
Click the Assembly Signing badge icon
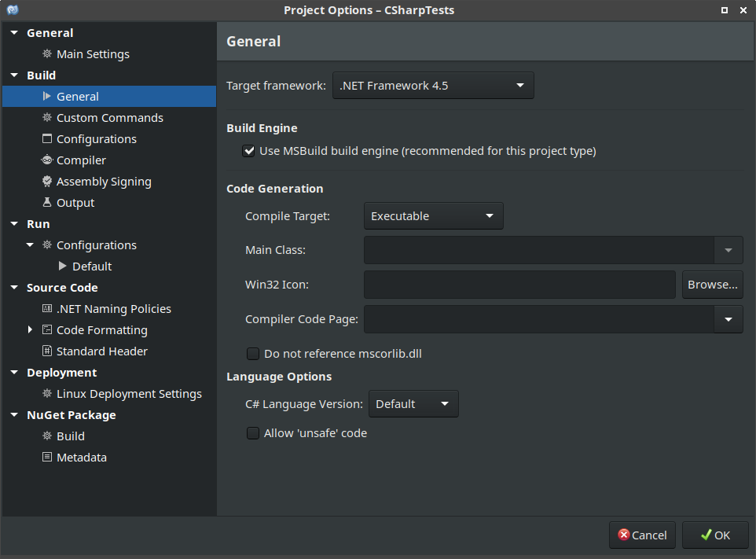pos(47,182)
